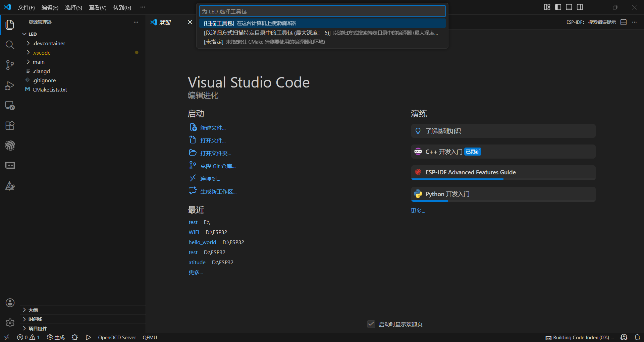Open recent hello_world project link
The image size is (644, 342).
pos(202,242)
